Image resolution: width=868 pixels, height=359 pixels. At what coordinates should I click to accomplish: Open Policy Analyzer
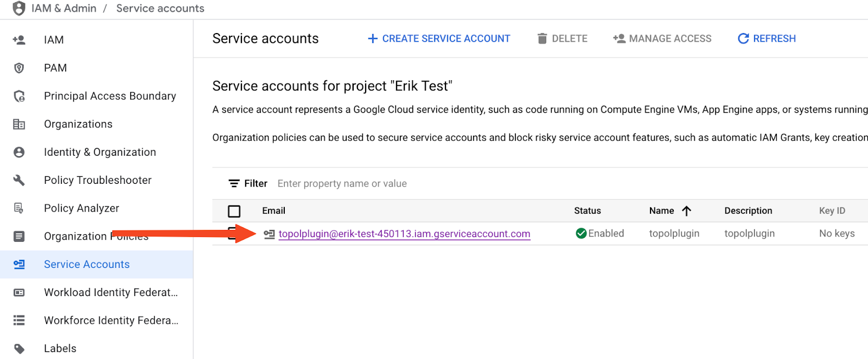pos(81,208)
